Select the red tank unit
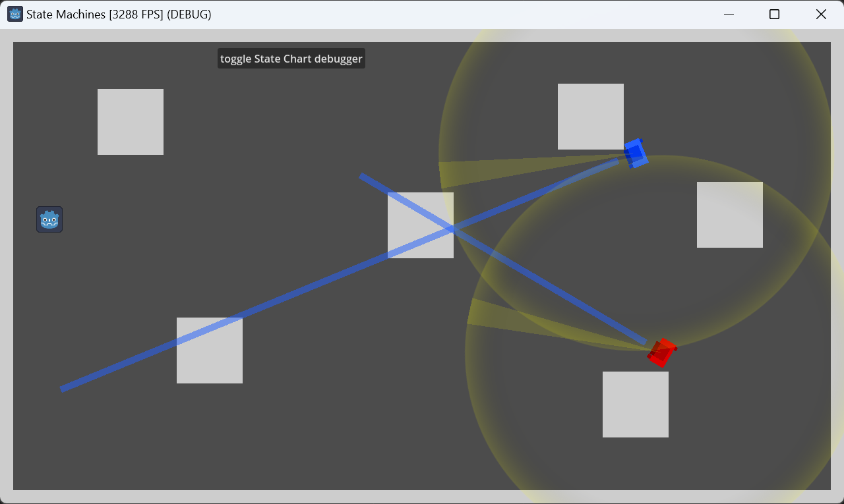The image size is (844, 504). click(x=661, y=353)
